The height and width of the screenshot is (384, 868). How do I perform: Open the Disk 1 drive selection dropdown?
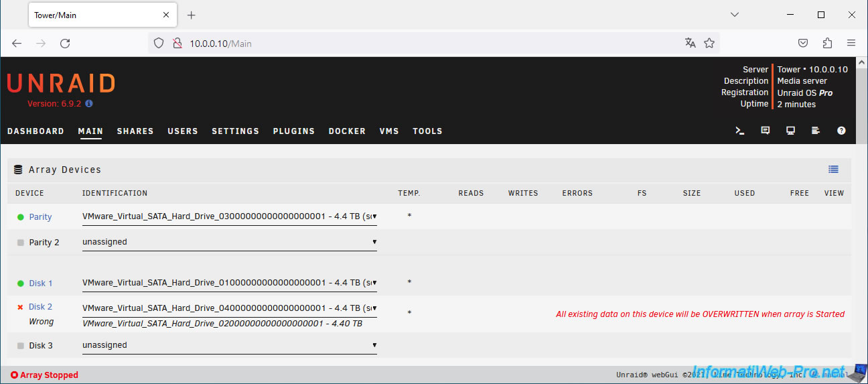[229, 283]
